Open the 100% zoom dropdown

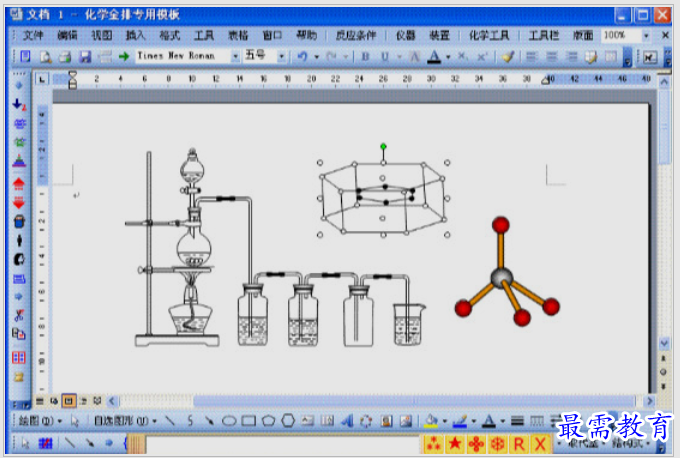[646, 36]
